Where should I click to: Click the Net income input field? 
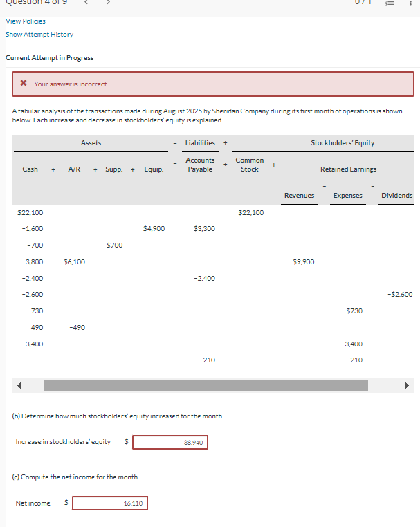point(110,503)
